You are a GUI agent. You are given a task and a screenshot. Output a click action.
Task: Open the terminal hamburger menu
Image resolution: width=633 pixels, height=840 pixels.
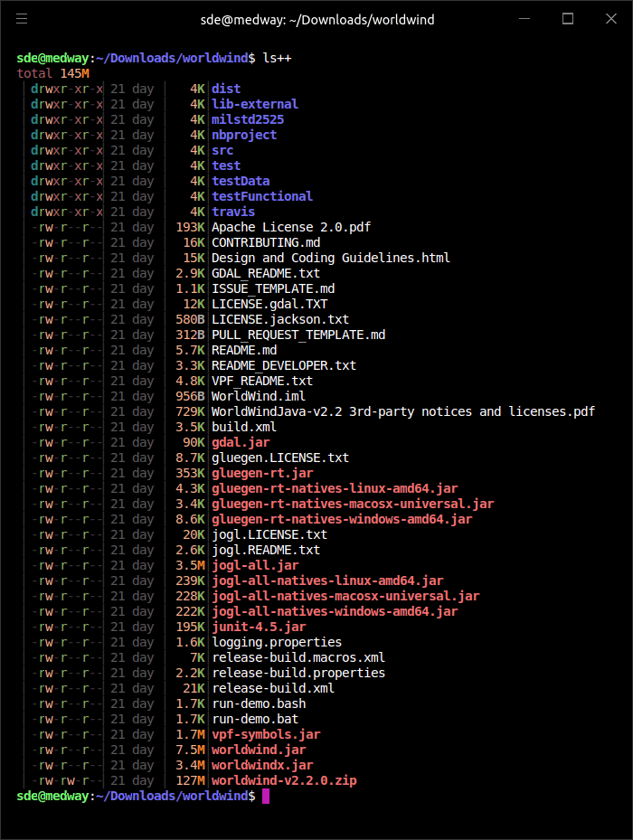[x=22, y=19]
